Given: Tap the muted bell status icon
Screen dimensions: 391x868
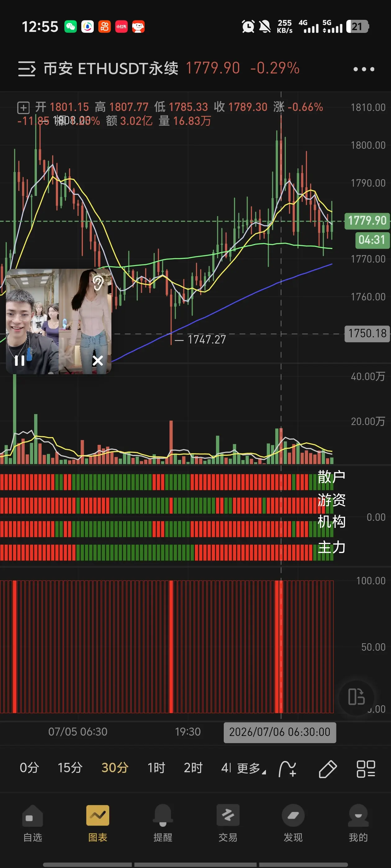Looking at the screenshot, I should (x=265, y=26).
